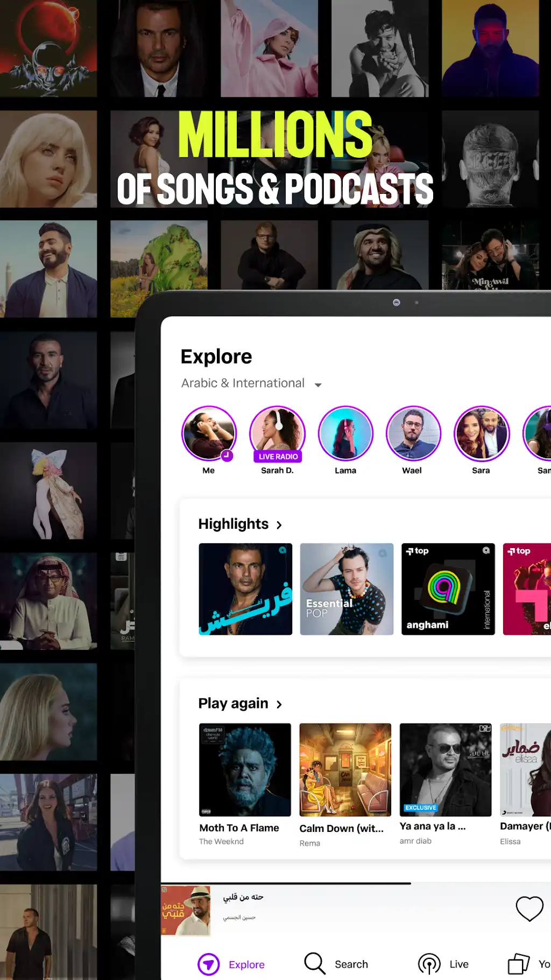The width and height of the screenshot is (551, 980).
Task: Expand Highlights section chevron
Action: [279, 525]
